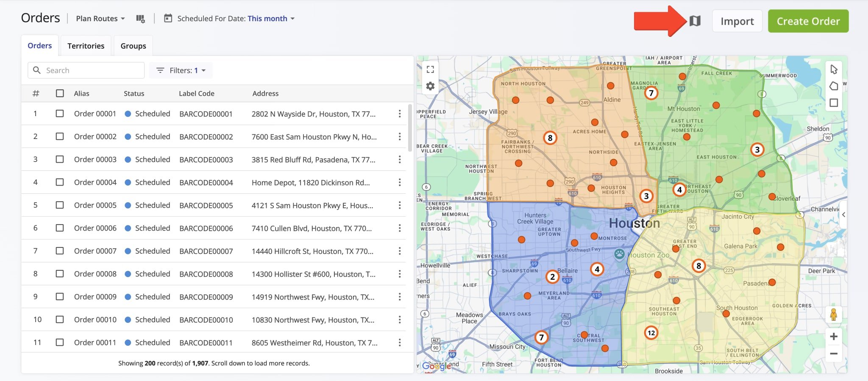Image resolution: width=868 pixels, height=381 pixels.
Task: Click BARCODE00009 label code cell
Action: (x=206, y=297)
